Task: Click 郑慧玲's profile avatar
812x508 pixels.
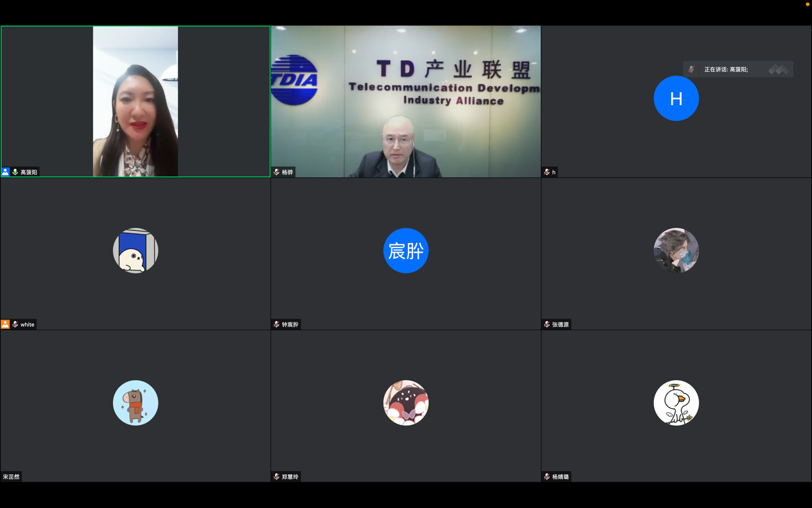Action: coord(406,403)
